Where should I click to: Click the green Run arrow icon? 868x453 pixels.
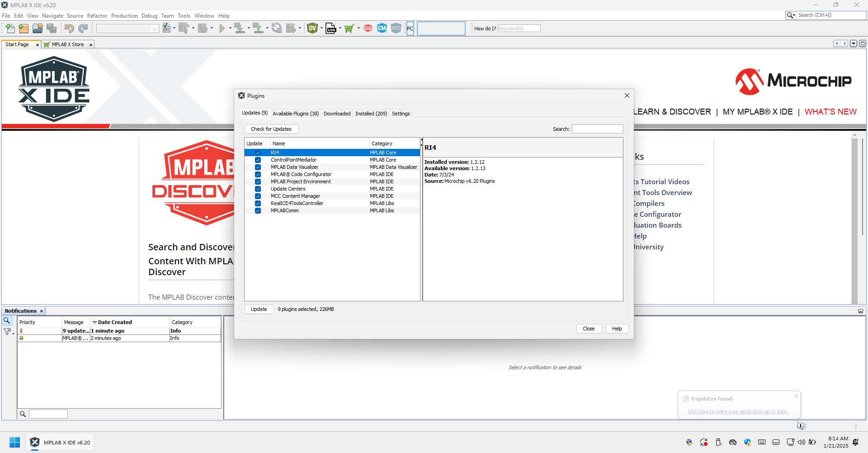222,29
